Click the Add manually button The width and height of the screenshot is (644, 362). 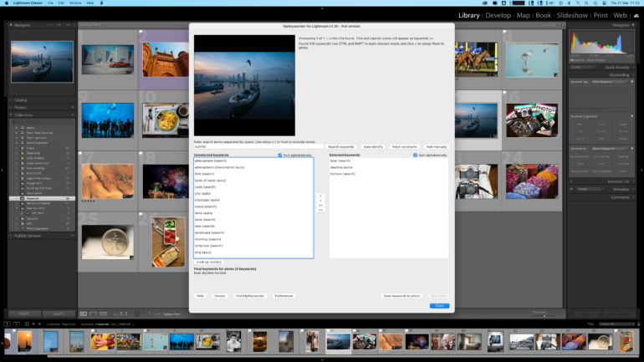point(437,147)
